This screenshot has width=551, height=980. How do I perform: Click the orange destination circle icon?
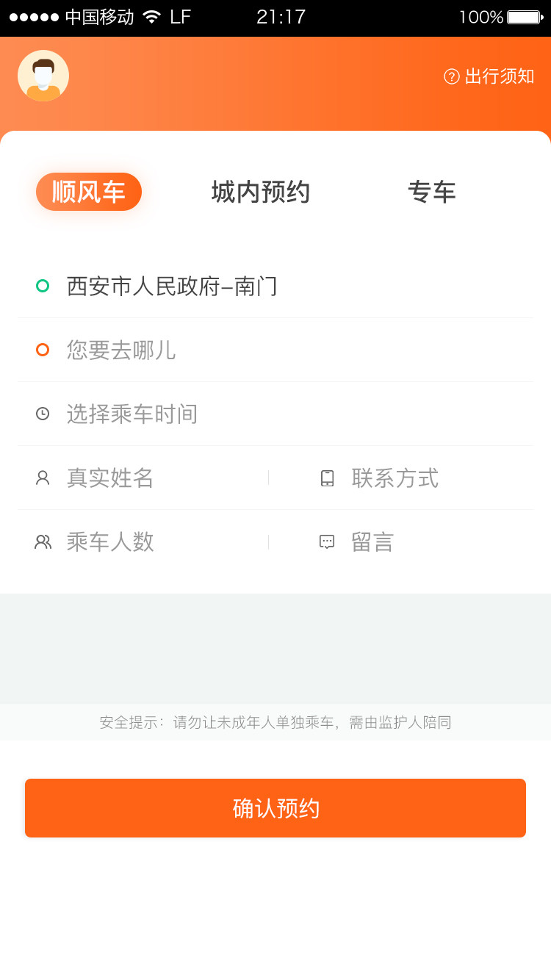click(x=42, y=350)
